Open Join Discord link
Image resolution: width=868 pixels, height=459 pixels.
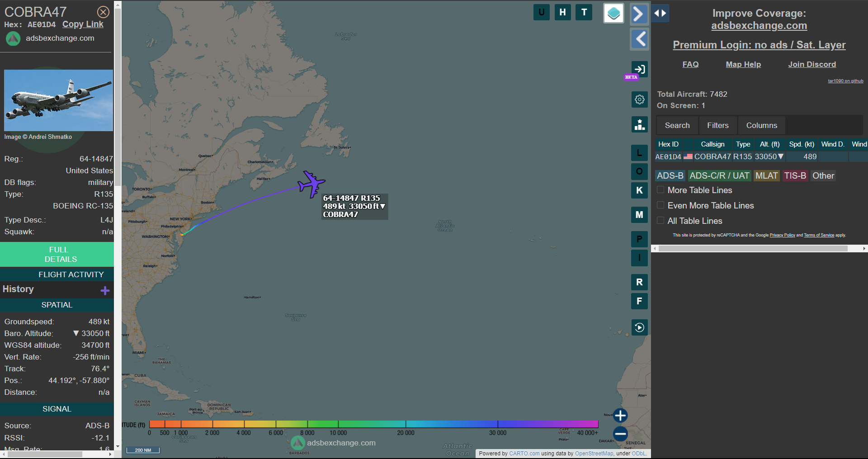tap(812, 64)
